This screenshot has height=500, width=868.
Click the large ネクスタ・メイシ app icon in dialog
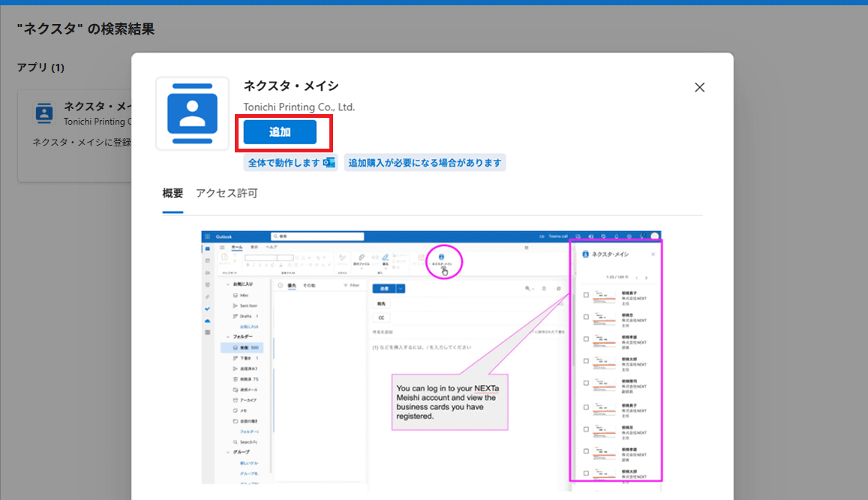coord(193,113)
